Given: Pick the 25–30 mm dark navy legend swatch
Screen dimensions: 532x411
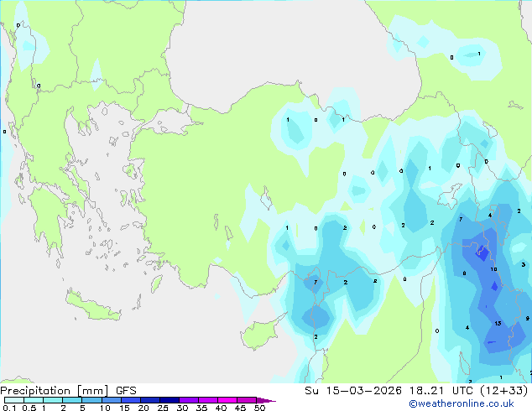Looking at the screenshot, I should pos(169,400).
